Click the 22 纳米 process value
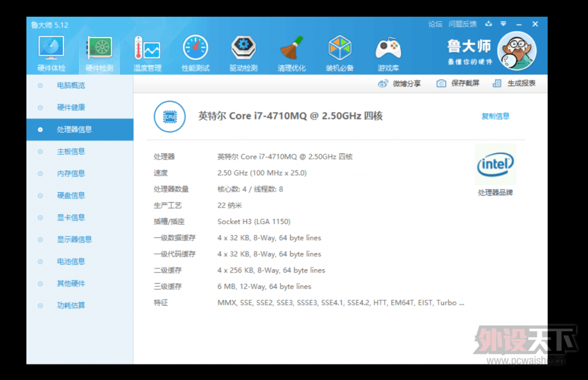 tap(230, 205)
